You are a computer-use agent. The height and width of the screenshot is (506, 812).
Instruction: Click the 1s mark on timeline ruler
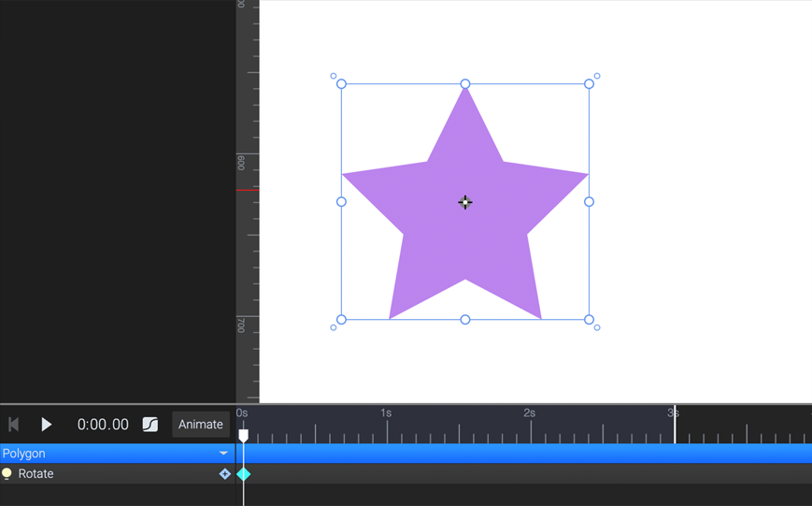pyautogui.click(x=386, y=413)
